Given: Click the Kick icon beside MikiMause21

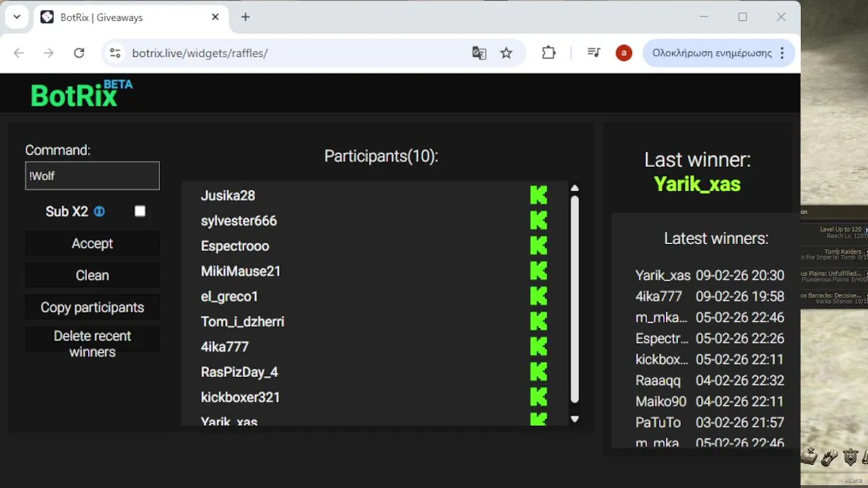Looking at the screenshot, I should pyautogui.click(x=538, y=271).
